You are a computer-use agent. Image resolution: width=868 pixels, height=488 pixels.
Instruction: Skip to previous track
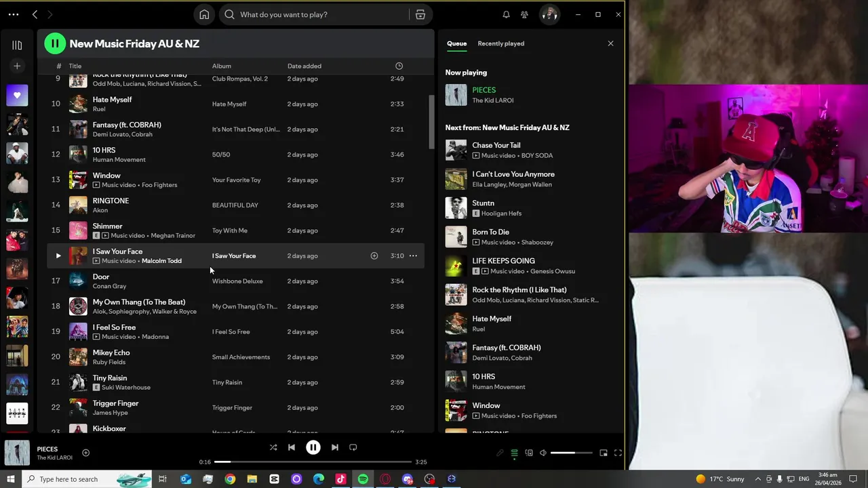click(x=291, y=447)
